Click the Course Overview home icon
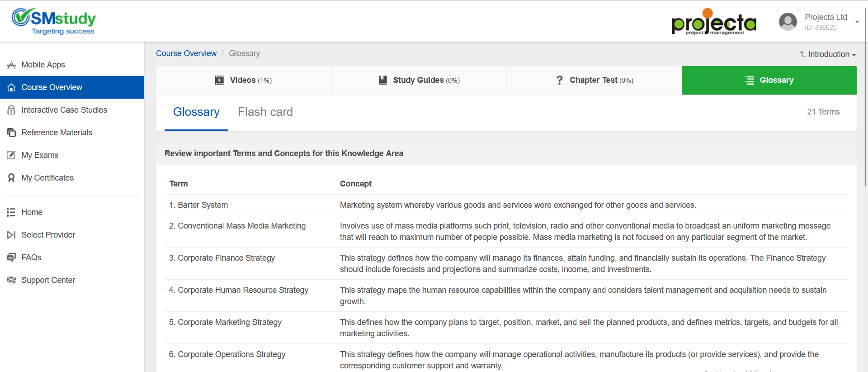 pyautogui.click(x=11, y=87)
